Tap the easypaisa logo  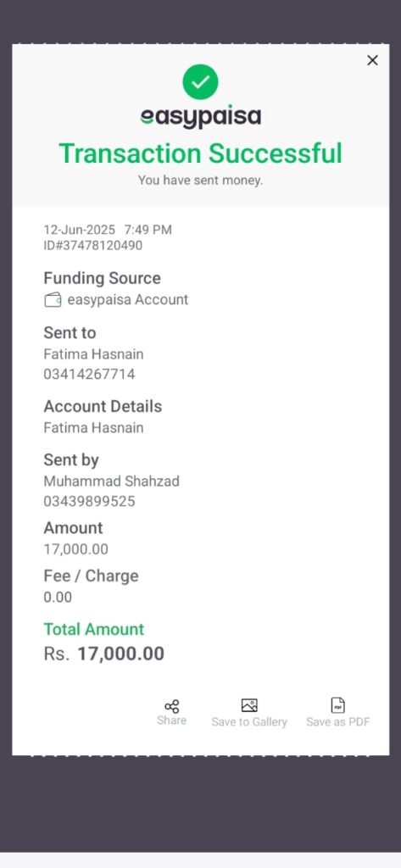[200, 117]
